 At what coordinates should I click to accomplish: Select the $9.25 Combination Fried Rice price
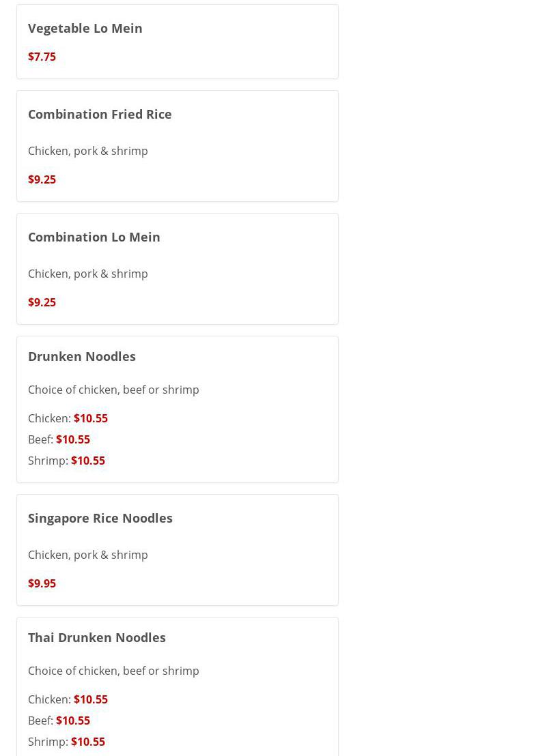point(42,179)
